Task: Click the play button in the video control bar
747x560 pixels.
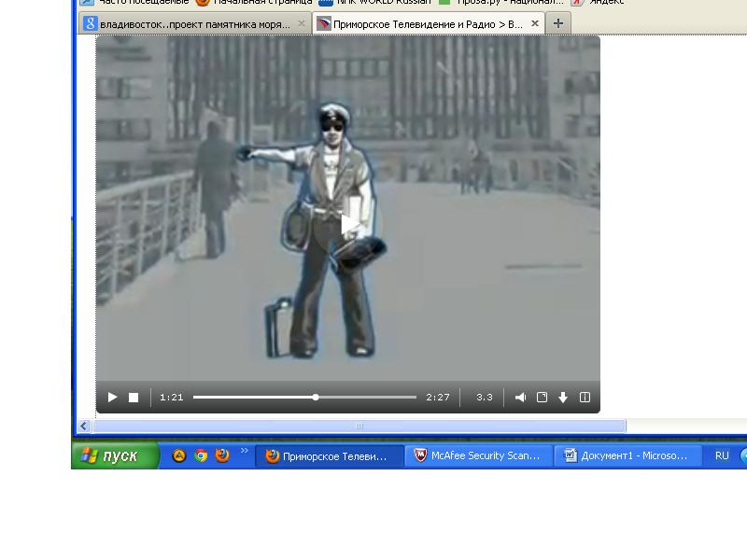Action: [112, 398]
